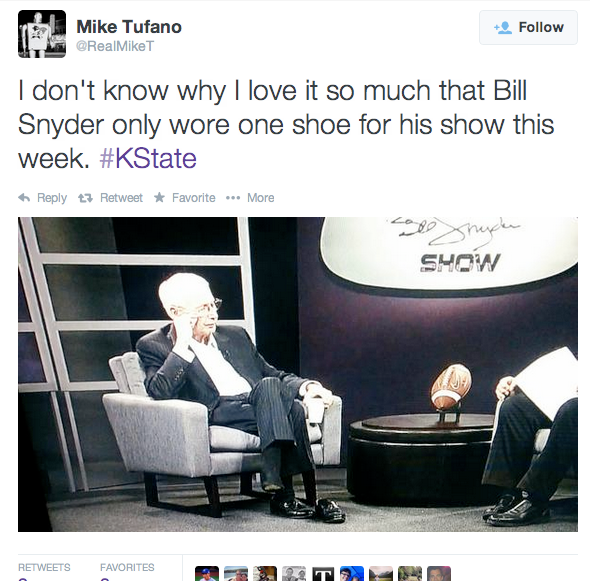This screenshot has width=590, height=581.
Task: Click the 'Retweet' text label
Action: 121,198
